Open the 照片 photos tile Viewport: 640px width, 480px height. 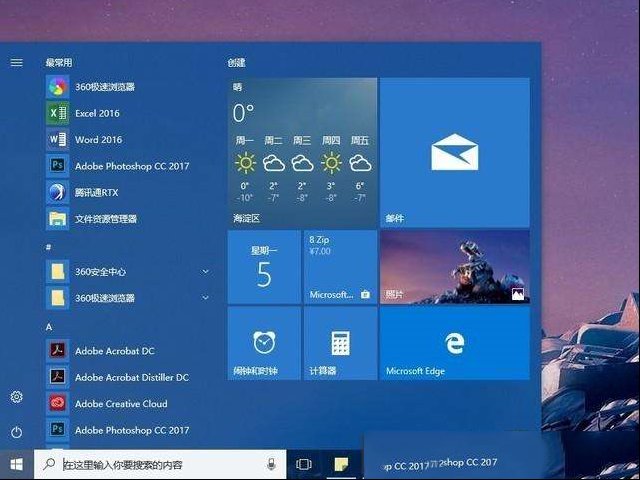pyautogui.click(x=455, y=267)
